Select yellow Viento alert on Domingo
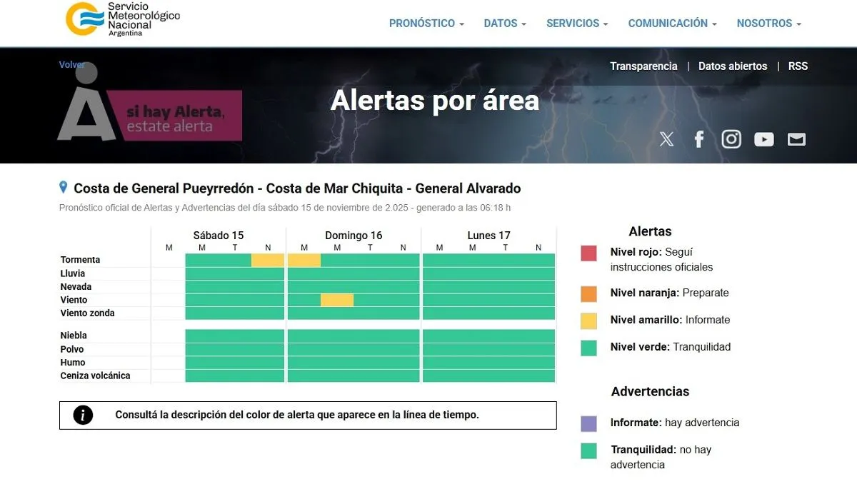 point(337,301)
